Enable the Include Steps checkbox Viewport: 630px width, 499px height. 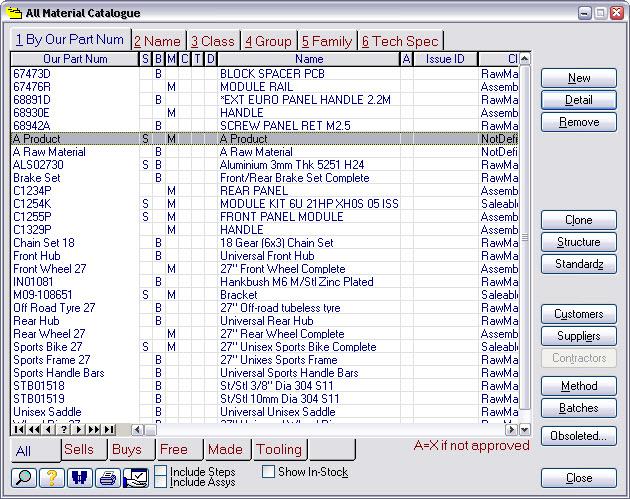(x=161, y=471)
